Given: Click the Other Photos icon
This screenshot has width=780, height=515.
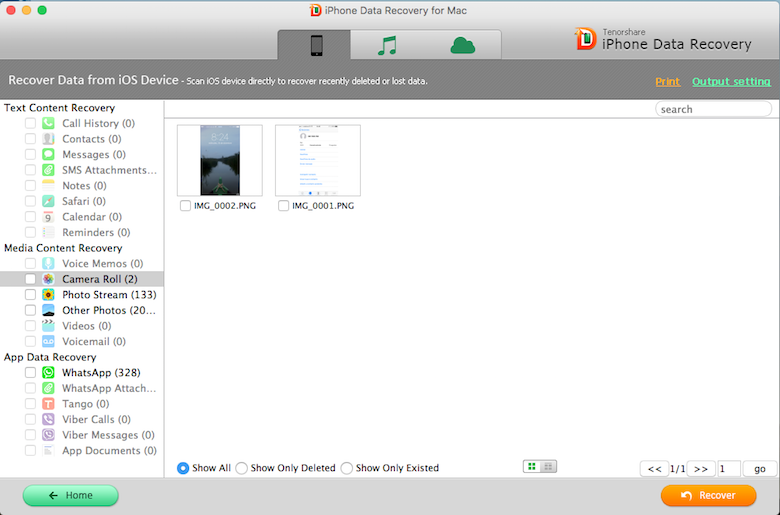Looking at the screenshot, I should (x=48, y=310).
